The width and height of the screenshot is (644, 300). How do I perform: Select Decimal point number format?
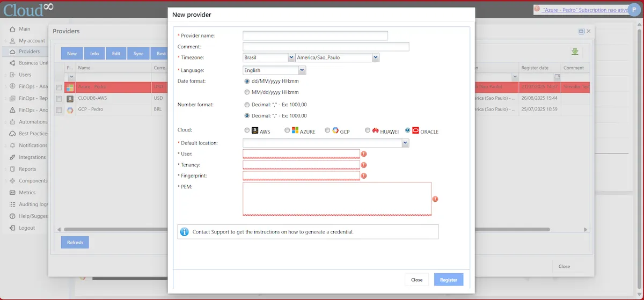tap(247, 115)
